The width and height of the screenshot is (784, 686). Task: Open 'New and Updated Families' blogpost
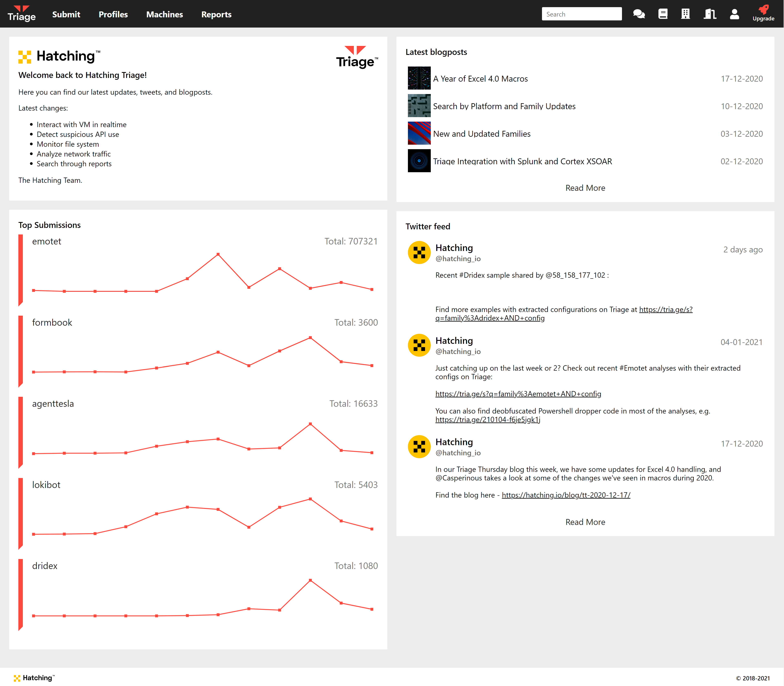[482, 134]
